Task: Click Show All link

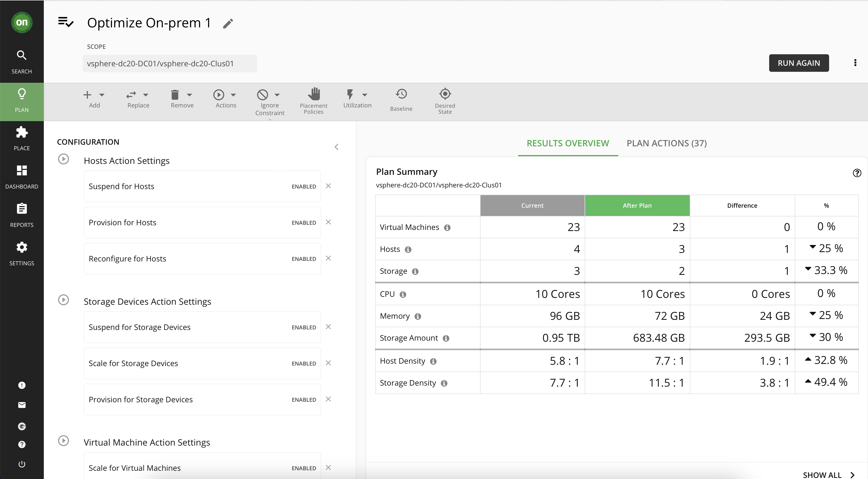Action: pos(829,475)
